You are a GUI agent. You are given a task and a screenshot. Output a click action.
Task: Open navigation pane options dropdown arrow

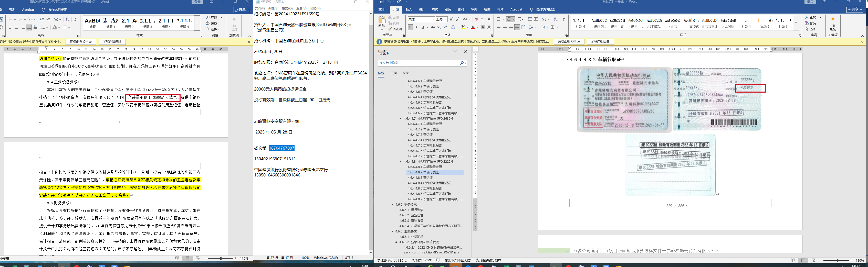(x=455, y=52)
